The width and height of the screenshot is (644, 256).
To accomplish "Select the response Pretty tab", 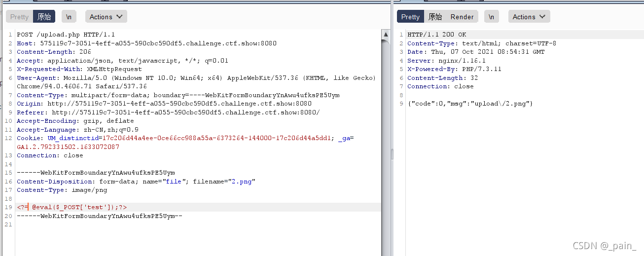I will coord(410,17).
